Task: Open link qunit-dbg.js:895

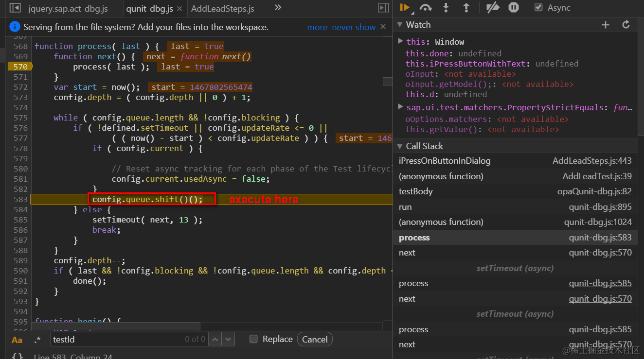Action: [600, 207]
